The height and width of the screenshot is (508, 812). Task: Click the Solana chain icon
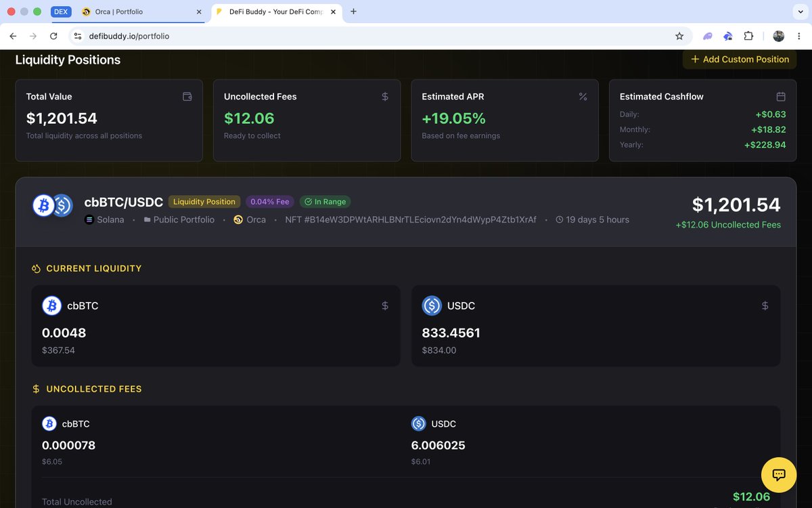click(x=89, y=220)
